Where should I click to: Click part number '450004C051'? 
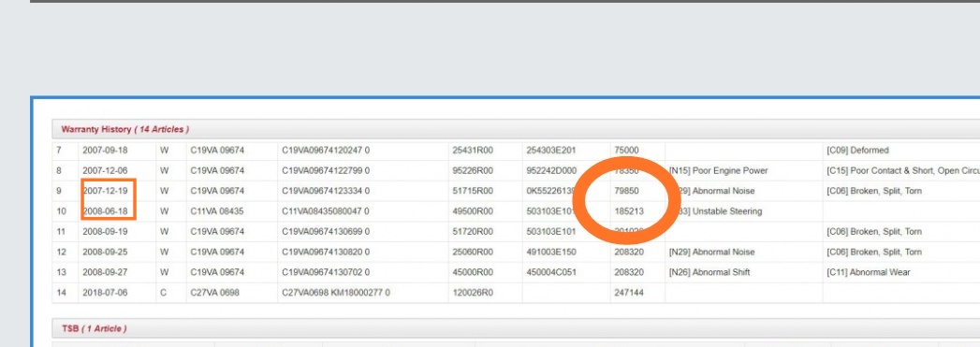pos(551,273)
